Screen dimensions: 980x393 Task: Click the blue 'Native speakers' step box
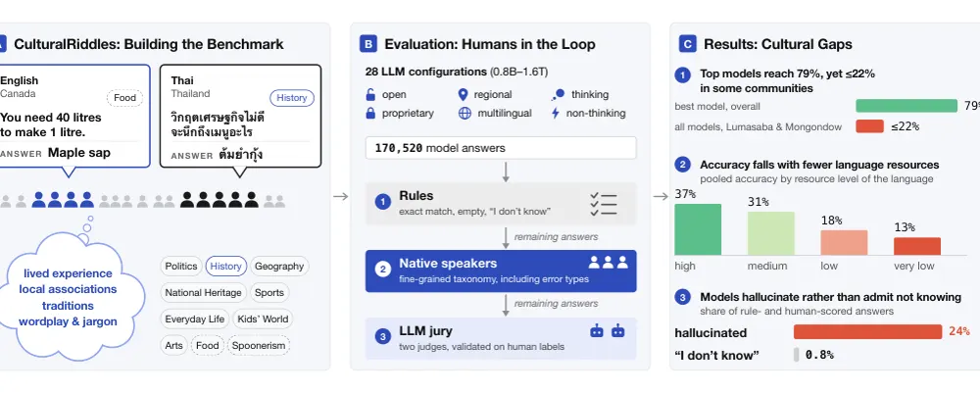[x=501, y=271]
